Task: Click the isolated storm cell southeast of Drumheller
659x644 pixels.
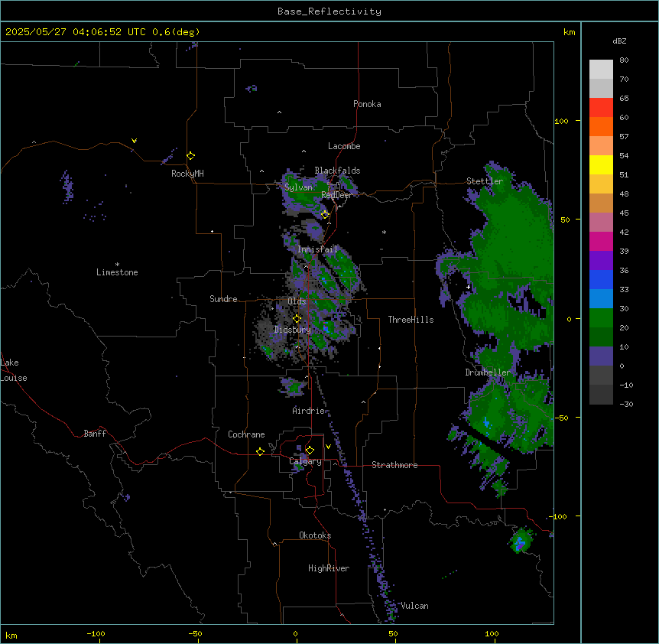Action: [521, 542]
